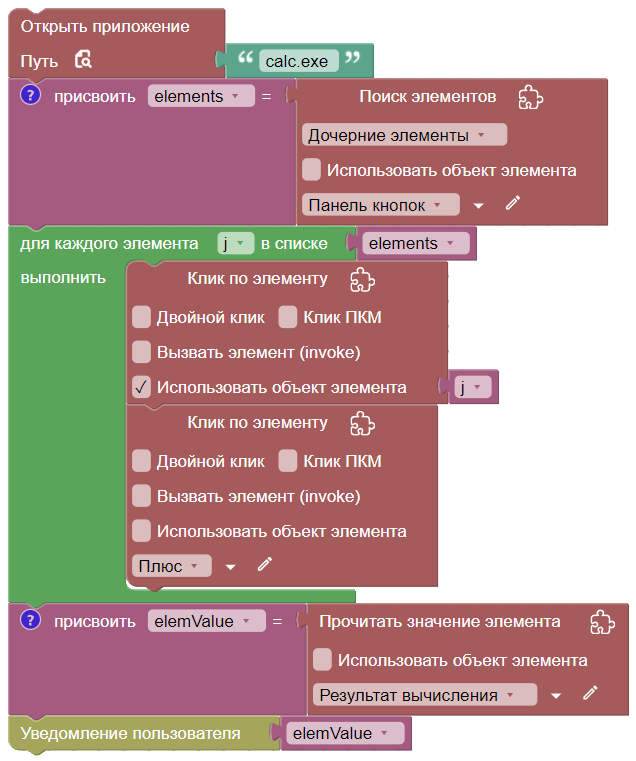
Task: Open elements dropdown in в списке slot
Action: coord(416,243)
